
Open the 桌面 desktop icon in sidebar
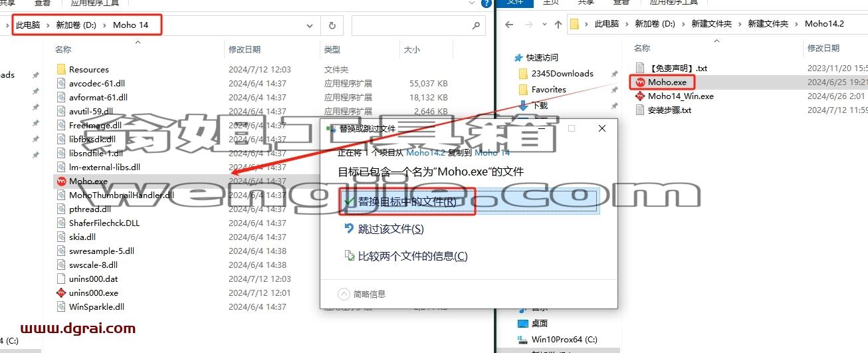click(x=523, y=323)
